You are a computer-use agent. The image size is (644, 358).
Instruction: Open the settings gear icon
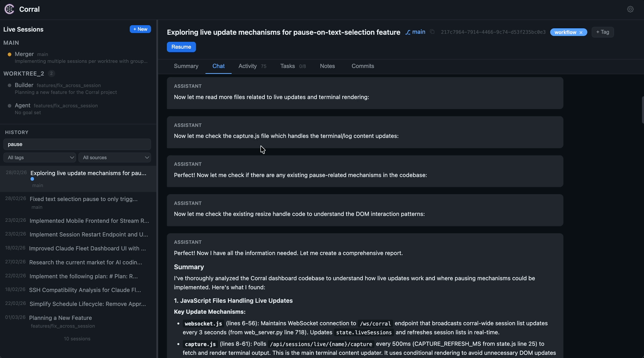(x=630, y=9)
